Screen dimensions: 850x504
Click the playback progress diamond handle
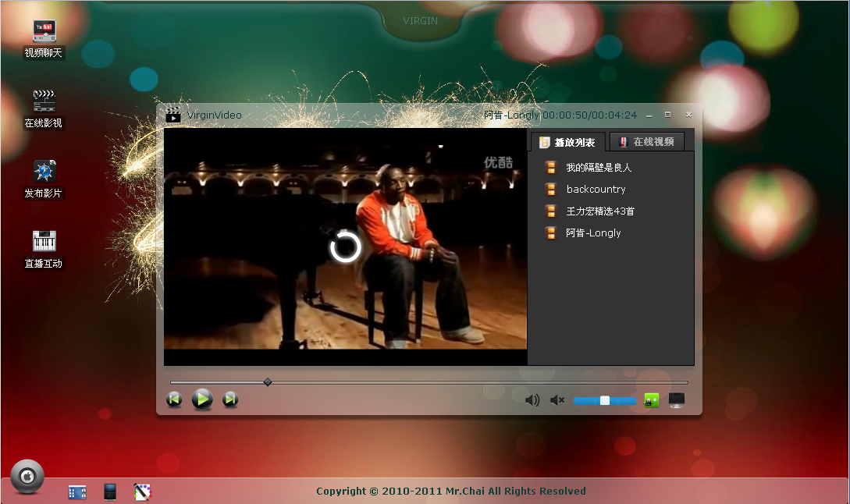coord(267,382)
